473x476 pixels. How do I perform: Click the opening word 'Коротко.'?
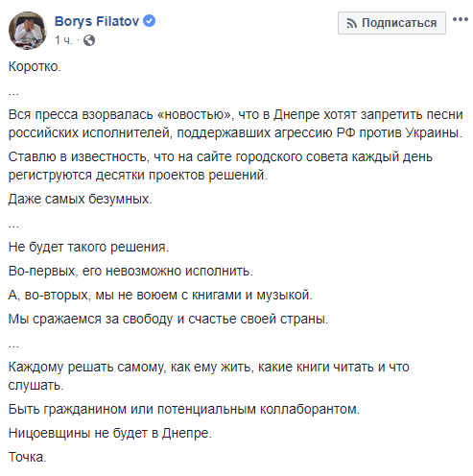(x=35, y=67)
